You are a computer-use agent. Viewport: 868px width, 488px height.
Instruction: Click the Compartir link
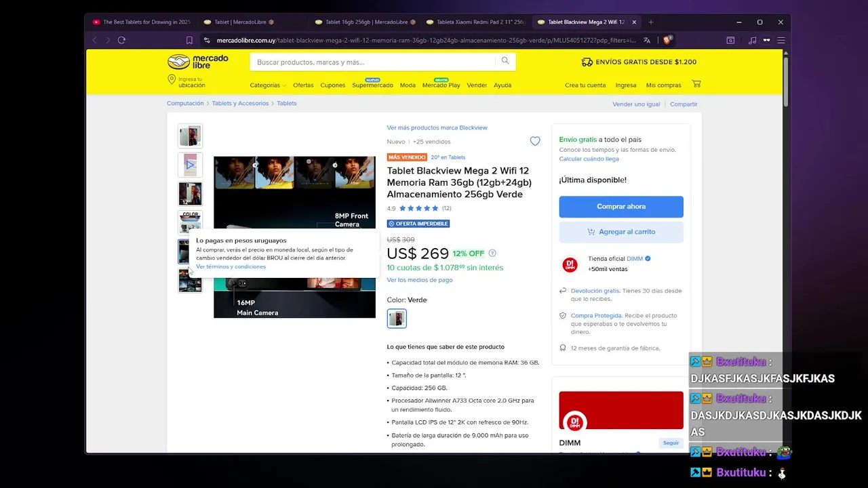[x=684, y=104]
